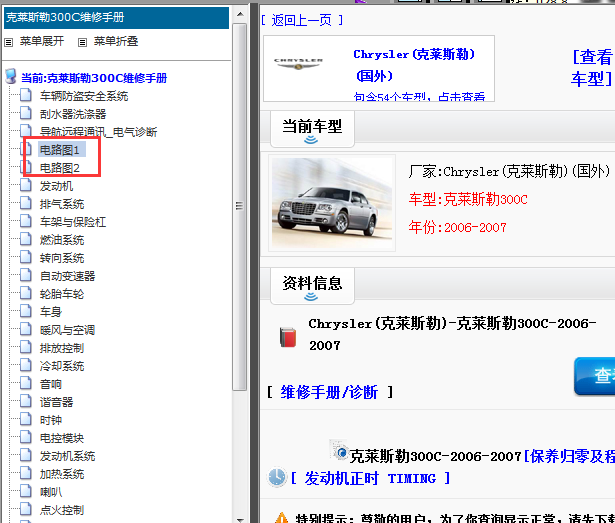Click the 厂家:Chrysler(克莱斯勒)(国外) text
This screenshot has height=523, width=615.
[509, 171]
